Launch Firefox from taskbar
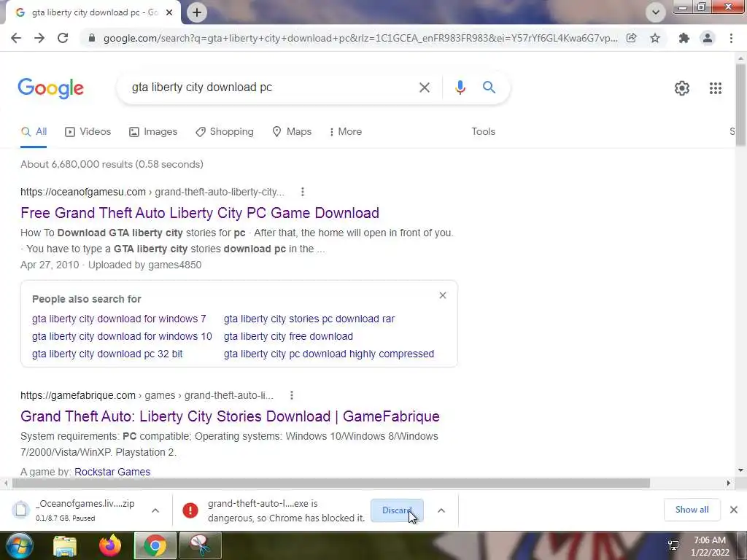The image size is (747, 560). pyautogui.click(x=110, y=545)
